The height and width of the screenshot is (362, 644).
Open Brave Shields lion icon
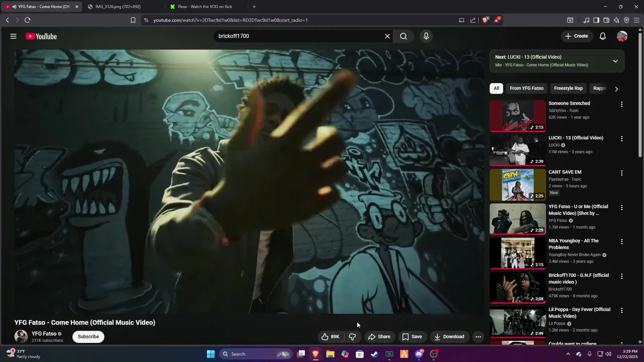[x=486, y=20]
